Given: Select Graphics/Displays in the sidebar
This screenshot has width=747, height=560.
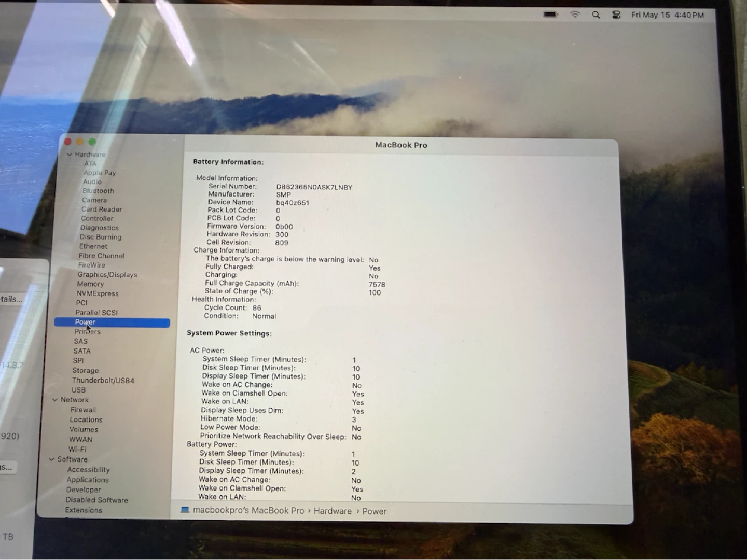Looking at the screenshot, I should (107, 275).
